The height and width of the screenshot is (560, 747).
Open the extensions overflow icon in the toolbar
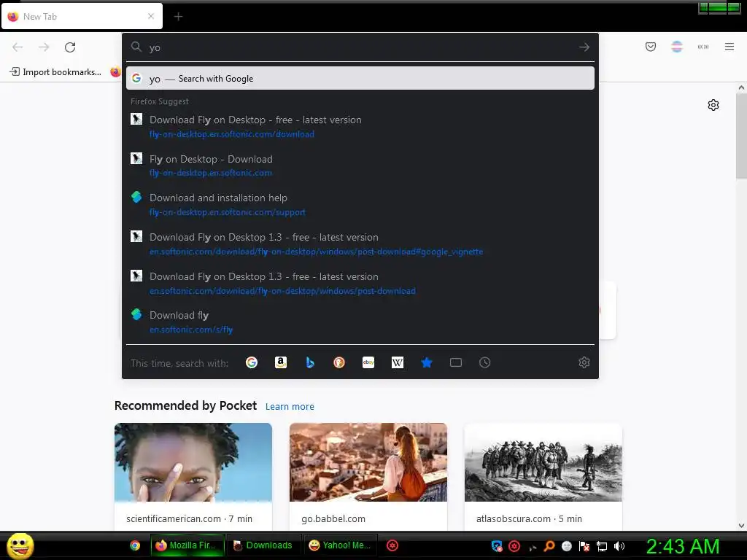pyautogui.click(x=703, y=47)
